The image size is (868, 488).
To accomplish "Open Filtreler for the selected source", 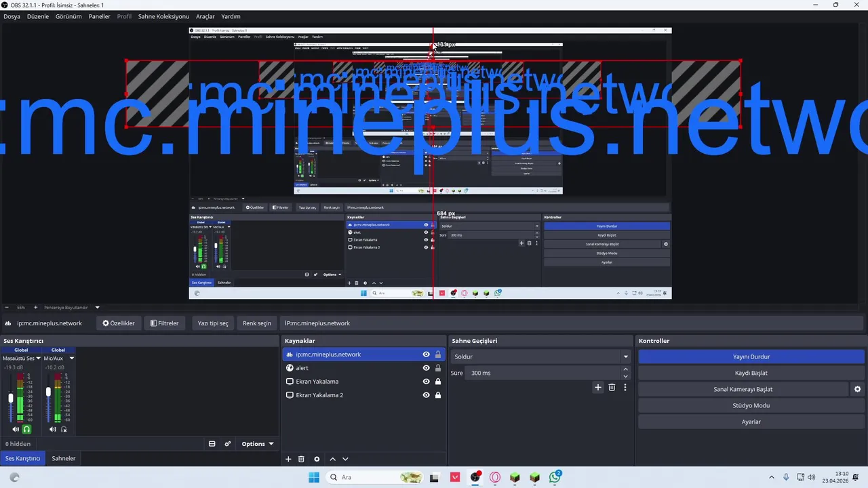I will click(x=164, y=323).
